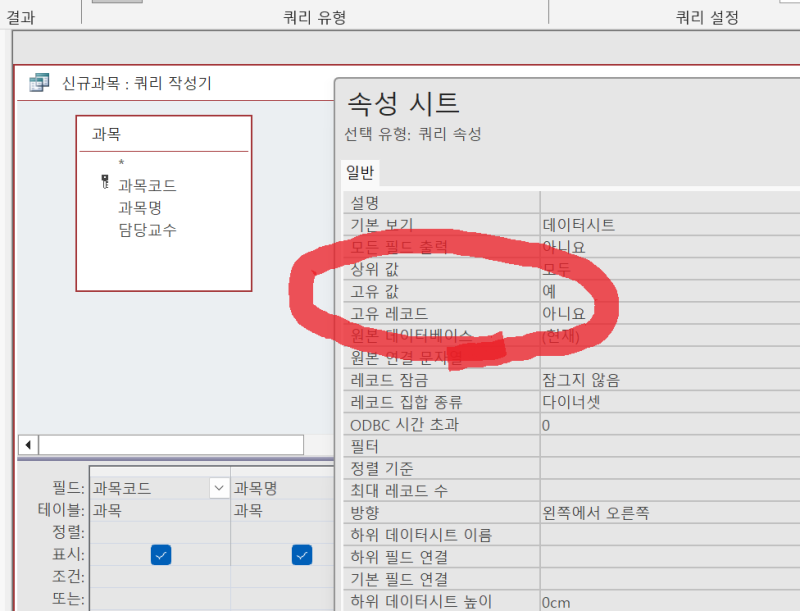Click the 과목 table title bar
Image resolution: width=800 pixels, height=611 pixels.
[164, 134]
